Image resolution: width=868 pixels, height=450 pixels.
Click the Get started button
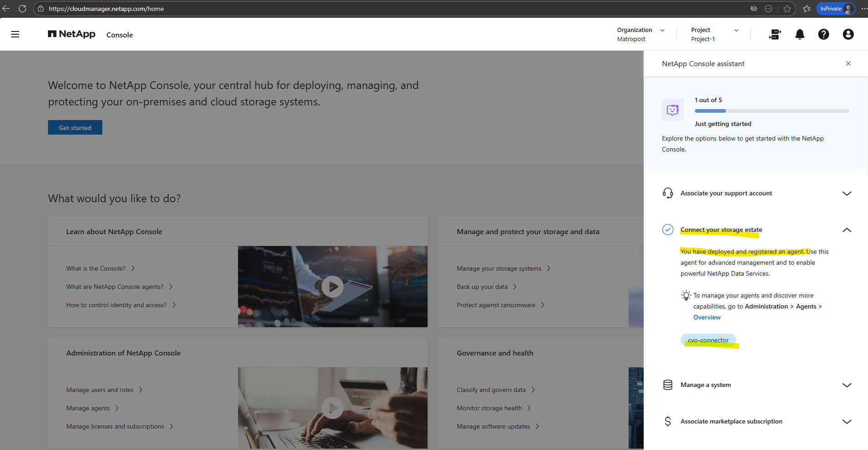tap(75, 127)
